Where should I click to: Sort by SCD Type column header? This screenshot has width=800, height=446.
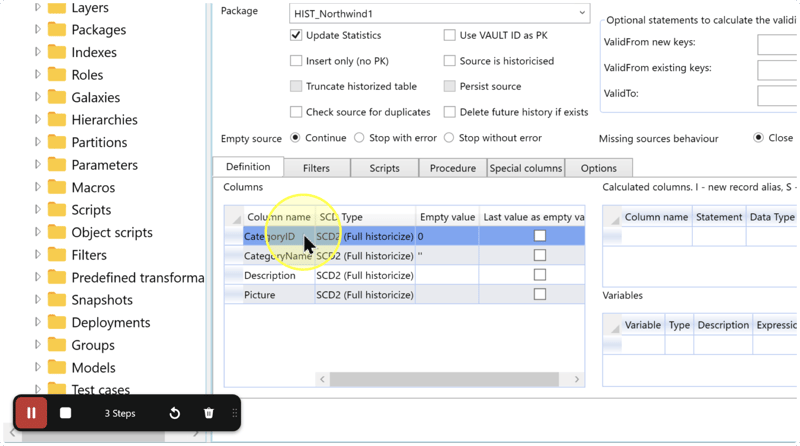(x=365, y=217)
